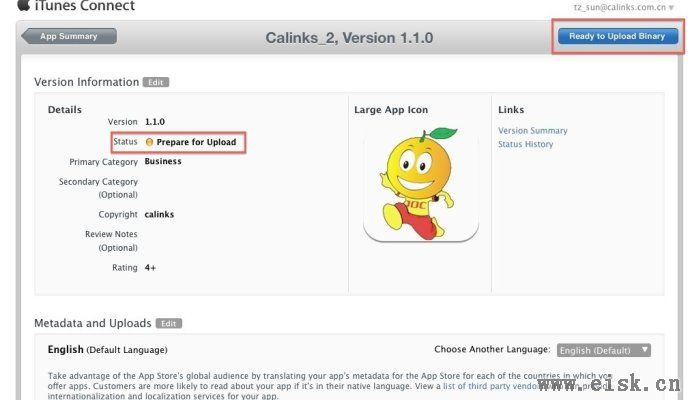Click the iTunes Connect header text
Screen dimensions: 690x400
click(x=84, y=6)
